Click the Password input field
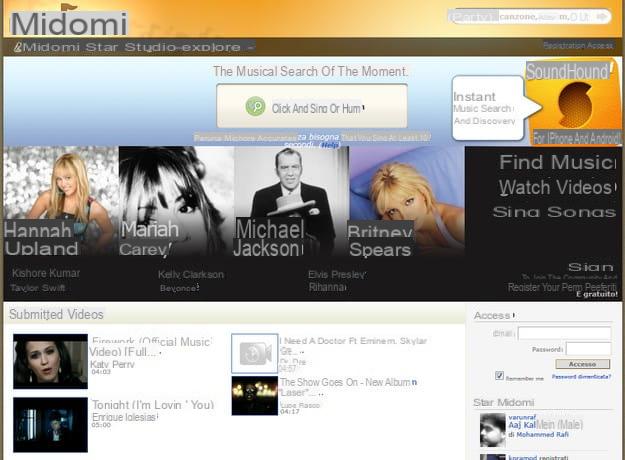Viewport: 625px width, 460px height. (x=588, y=349)
